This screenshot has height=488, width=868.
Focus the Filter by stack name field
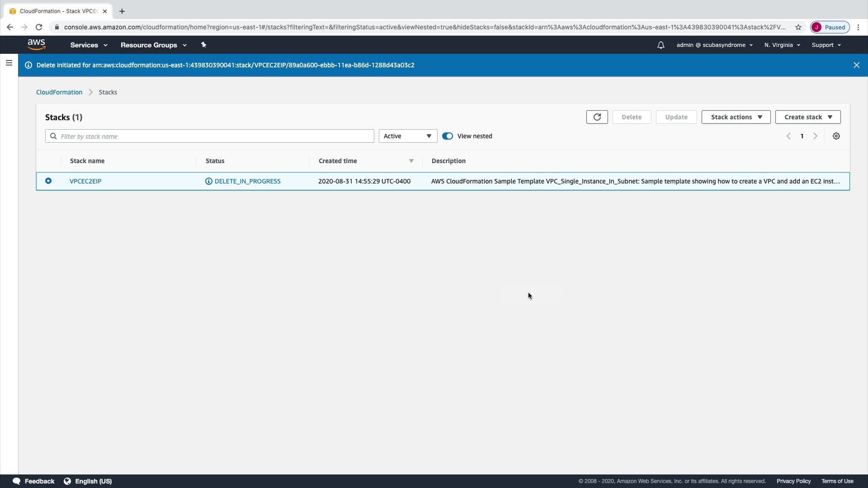pyautogui.click(x=209, y=136)
